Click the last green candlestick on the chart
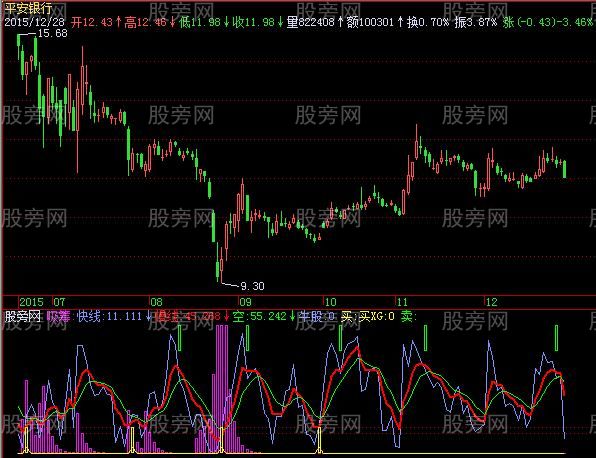Image resolution: width=596 pixels, height=458 pixels. tap(564, 169)
